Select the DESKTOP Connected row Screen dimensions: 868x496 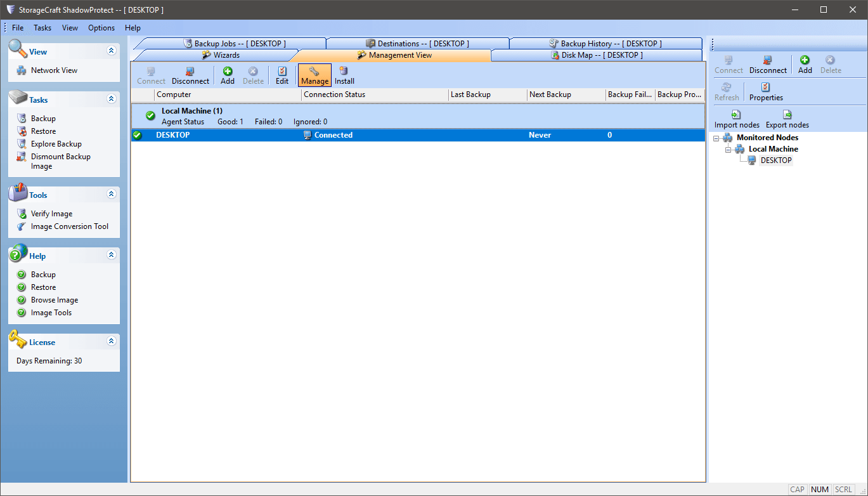(x=418, y=135)
